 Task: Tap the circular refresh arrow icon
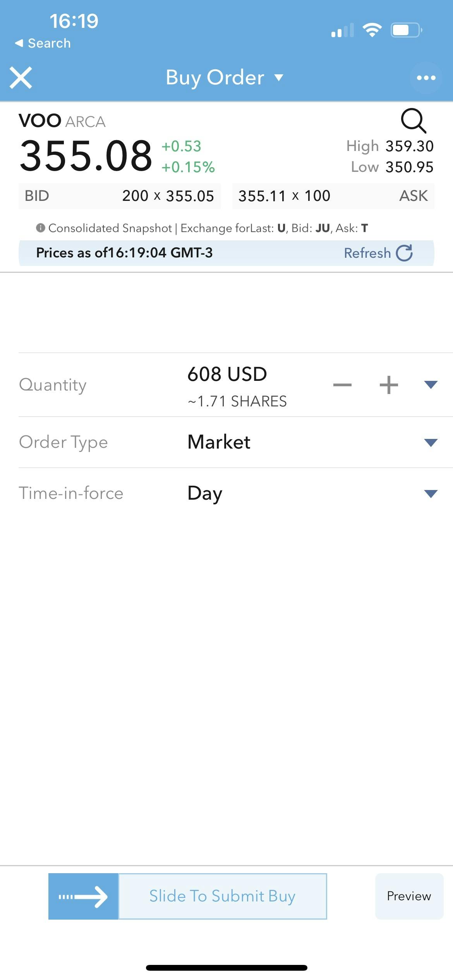(x=405, y=253)
